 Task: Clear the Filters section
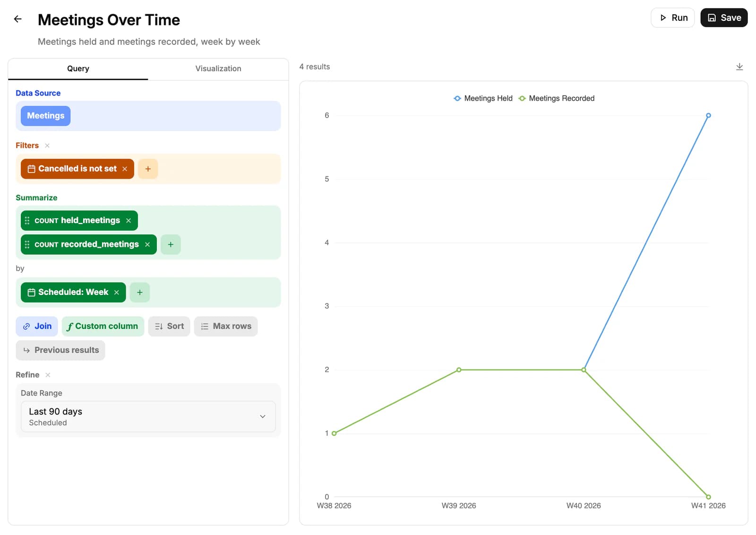pyautogui.click(x=47, y=146)
